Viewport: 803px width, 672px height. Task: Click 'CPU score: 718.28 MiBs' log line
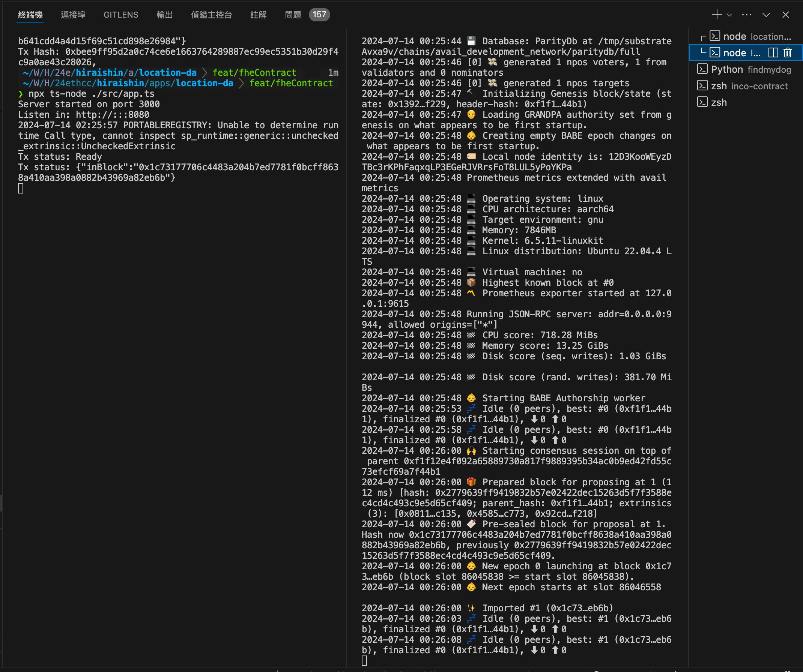pos(480,335)
